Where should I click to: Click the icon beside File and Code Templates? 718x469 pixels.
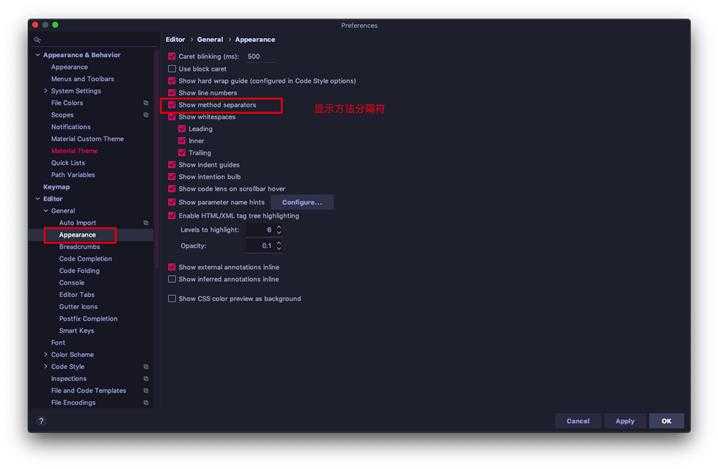tap(146, 391)
